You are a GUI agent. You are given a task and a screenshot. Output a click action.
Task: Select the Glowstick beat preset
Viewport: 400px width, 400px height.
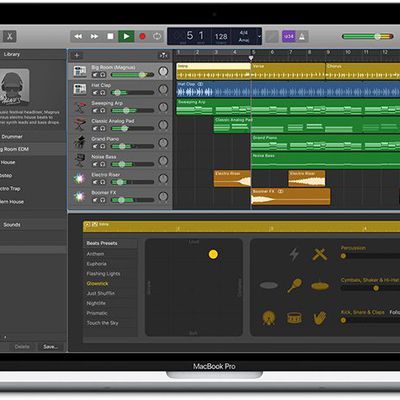97,284
